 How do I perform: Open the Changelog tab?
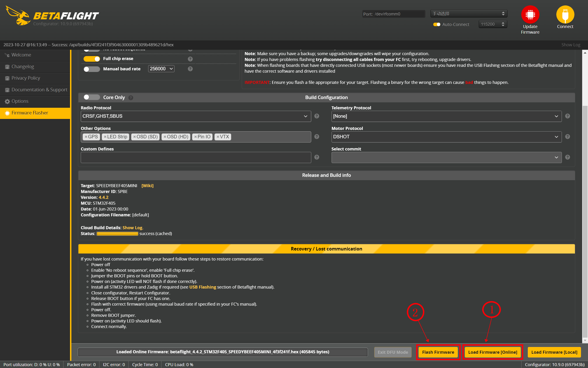pyautogui.click(x=35, y=67)
